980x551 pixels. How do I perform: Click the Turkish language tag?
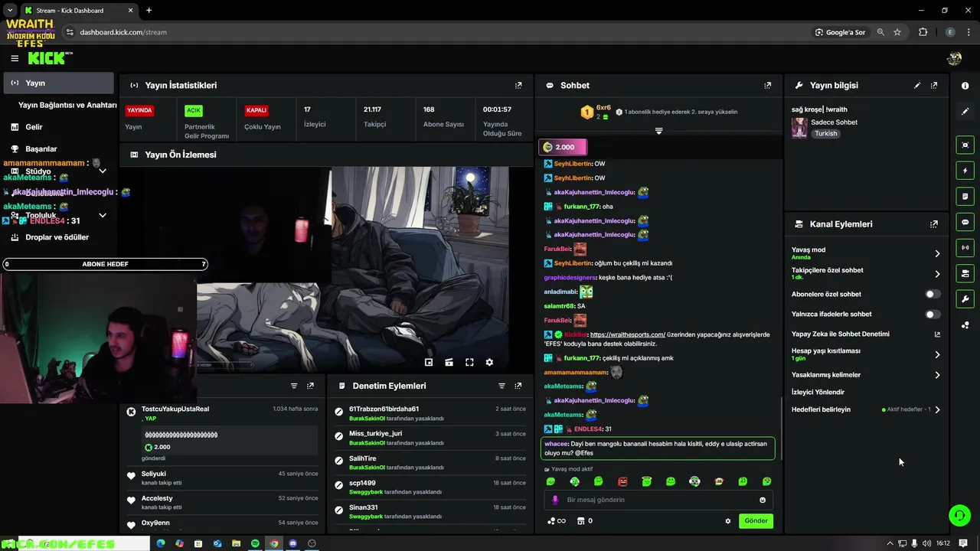click(x=825, y=134)
